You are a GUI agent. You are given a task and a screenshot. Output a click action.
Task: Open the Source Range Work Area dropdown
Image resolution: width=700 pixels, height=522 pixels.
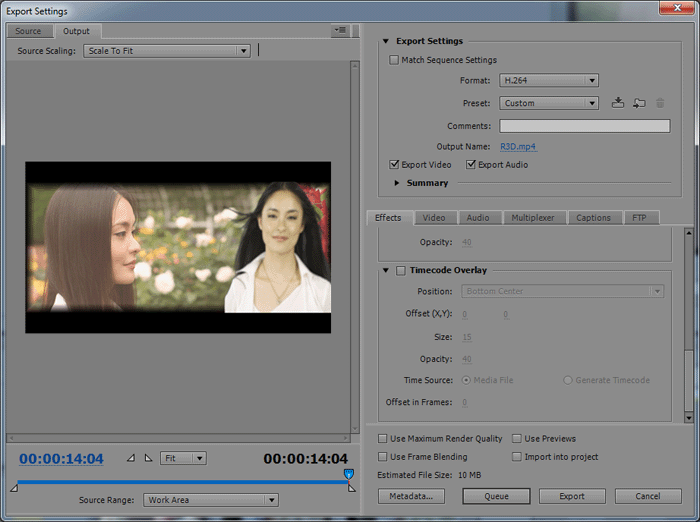pyautogui.click(x=211, y=500)
